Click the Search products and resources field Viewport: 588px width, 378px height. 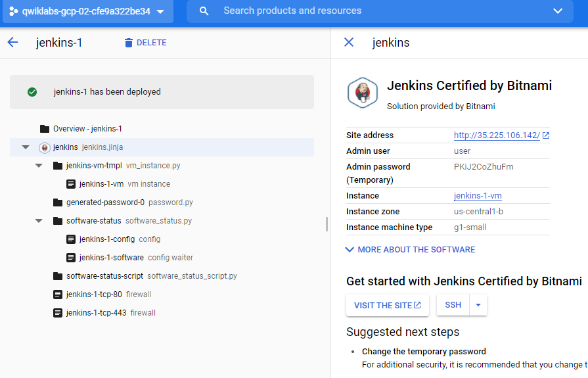tap(380, 11)
